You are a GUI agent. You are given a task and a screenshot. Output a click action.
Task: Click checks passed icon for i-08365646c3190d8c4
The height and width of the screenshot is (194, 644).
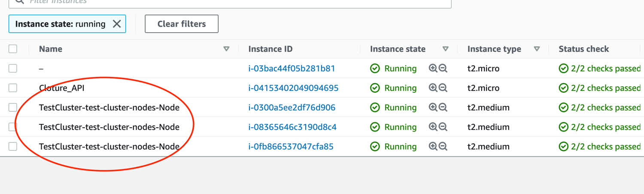(563, 127)
